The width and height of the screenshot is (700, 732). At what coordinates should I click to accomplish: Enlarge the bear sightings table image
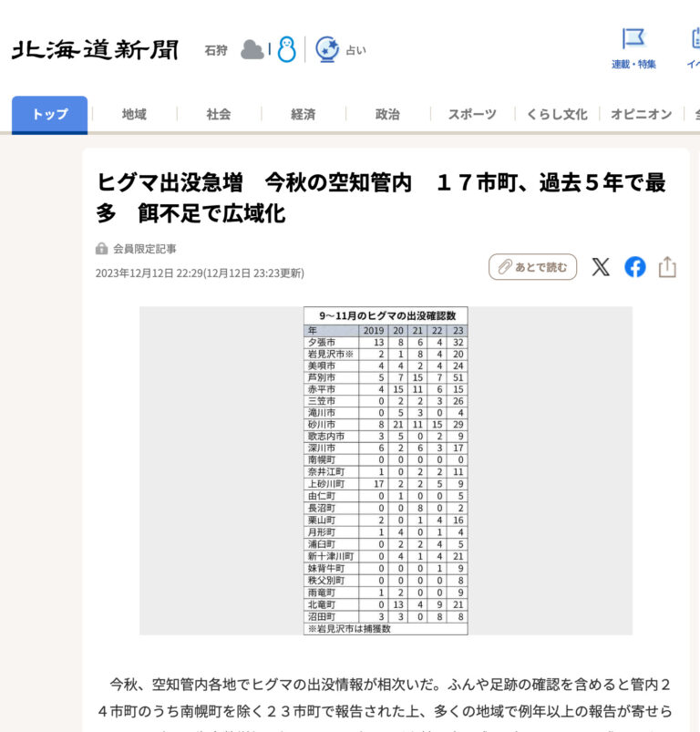point(386,470)
